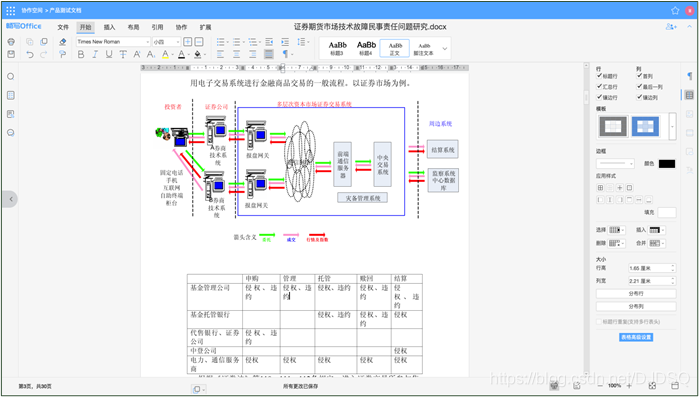Align text left
This screenshot has width=699, height=397.
221,54
